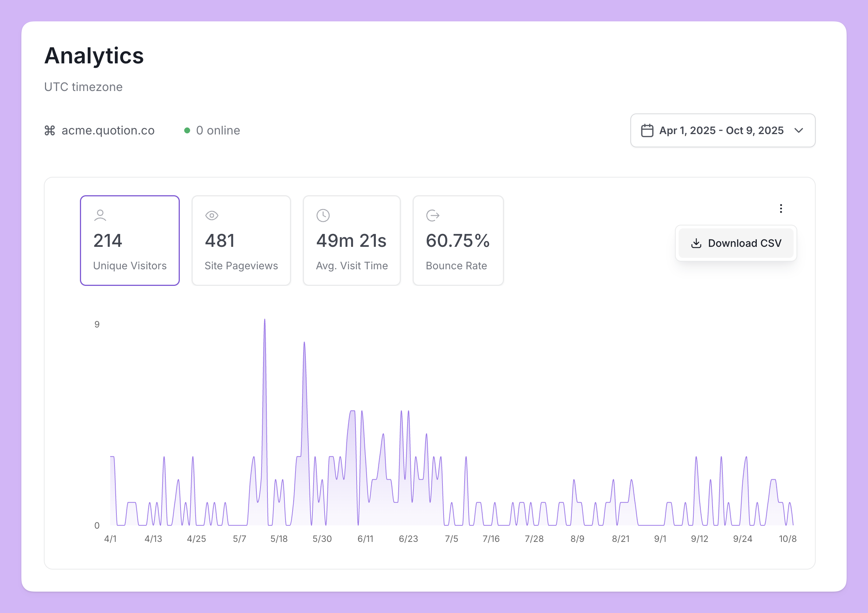Open the Apr 1 - Oct 9 date selector
This screenshot has width=868, height=613.
tap(721, 130)
